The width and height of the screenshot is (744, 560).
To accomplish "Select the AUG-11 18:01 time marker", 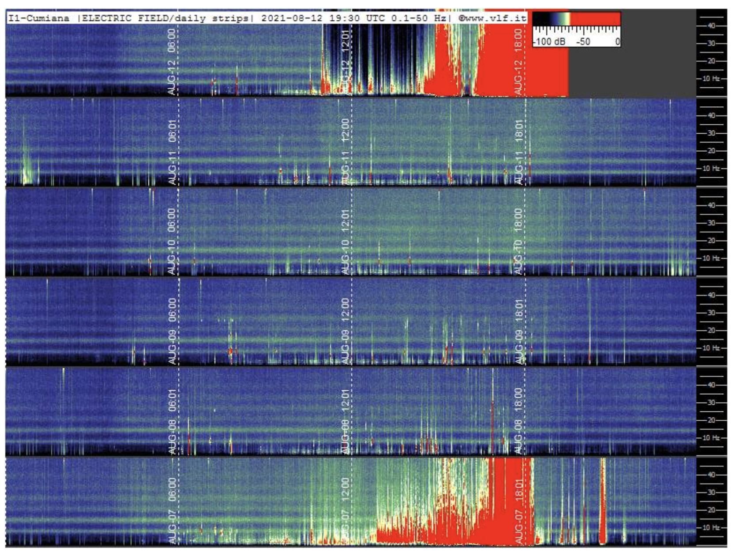I will pos(519,152).
